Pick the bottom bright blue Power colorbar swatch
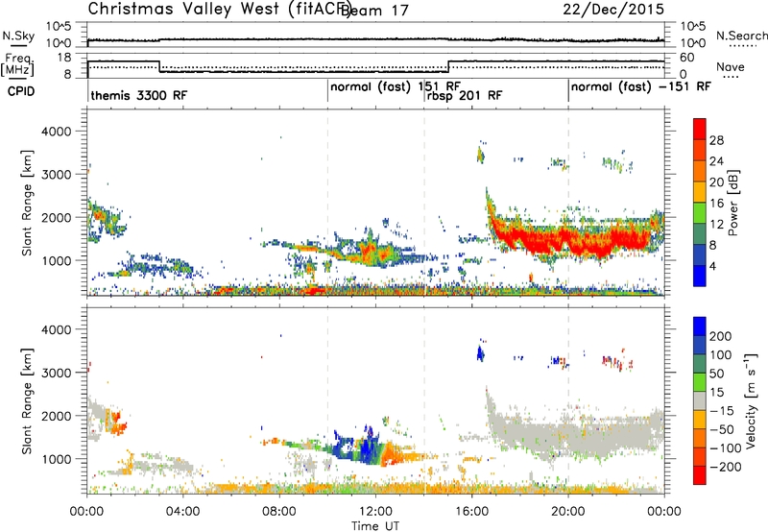The width and height of the screenshot is (768, 532). (x=700, y=276)
